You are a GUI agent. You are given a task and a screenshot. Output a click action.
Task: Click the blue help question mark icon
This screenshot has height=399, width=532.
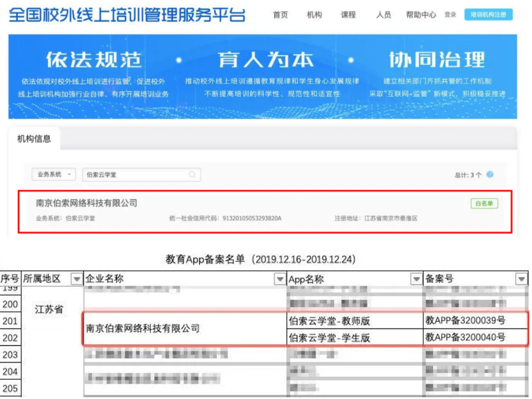pyautogui.click(x=490, y=175)
